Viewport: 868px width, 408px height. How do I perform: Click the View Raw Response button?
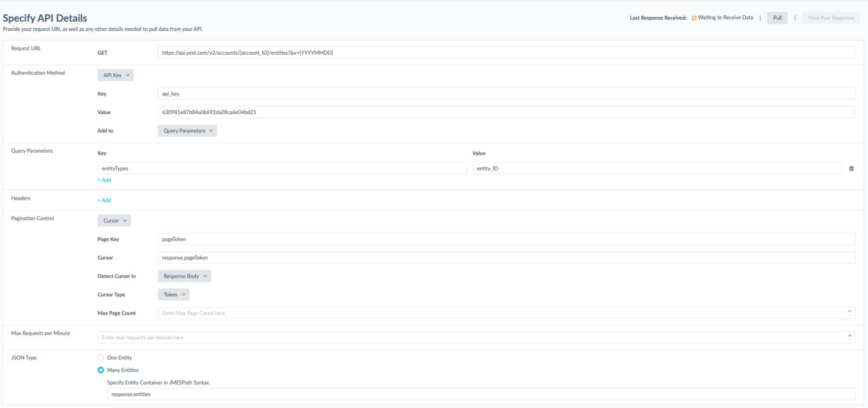[830, 18]
